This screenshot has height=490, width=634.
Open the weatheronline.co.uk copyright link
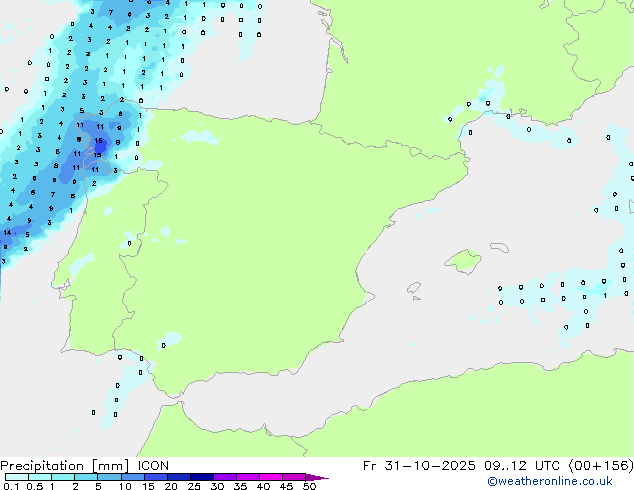tap(549, 481)
